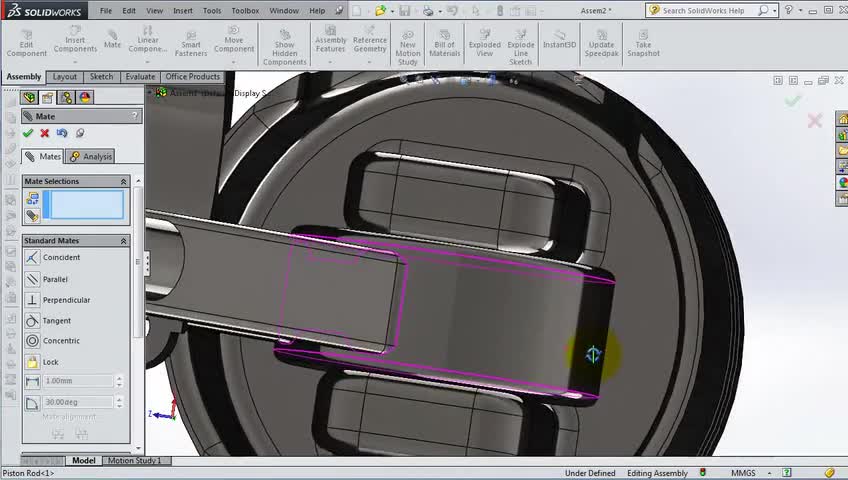Click Bill of Materials in toolbar
Viewport: 848px width, 480px height.
pos(444,44)
